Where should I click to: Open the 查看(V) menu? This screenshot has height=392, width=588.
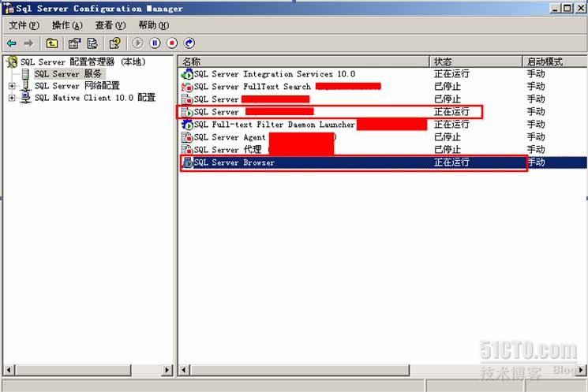[110, 25]
